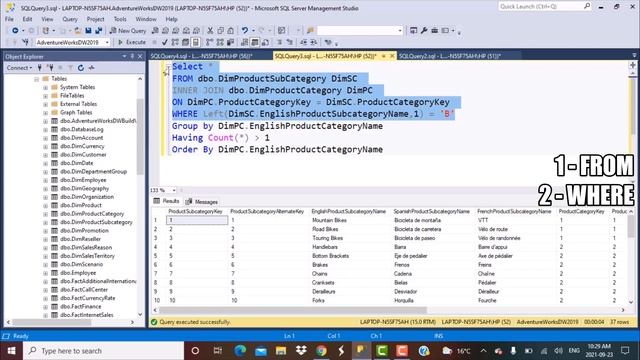This screenshot has width=640, height=360.
Task: Click the Activity Monitor icon in Object Explorer
Action: click(x=91, y=68)
